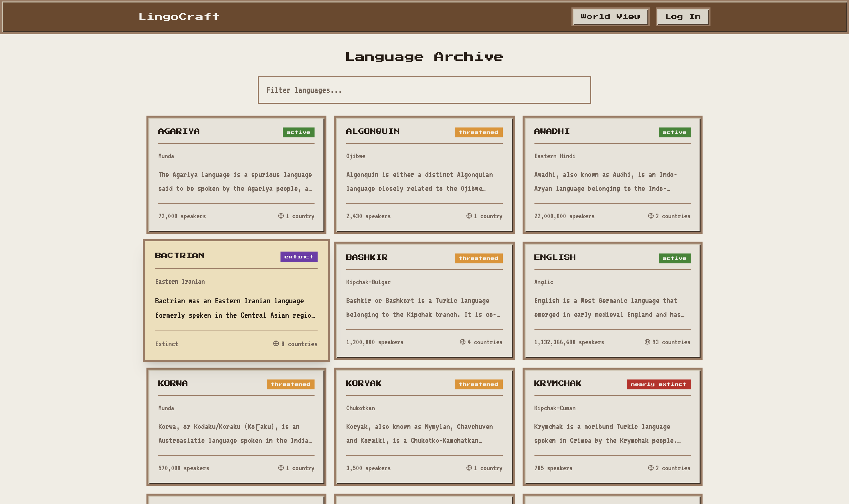Open the ALGONQUIN language card title
The image size is (849, 504).
[x=373, y=131]
